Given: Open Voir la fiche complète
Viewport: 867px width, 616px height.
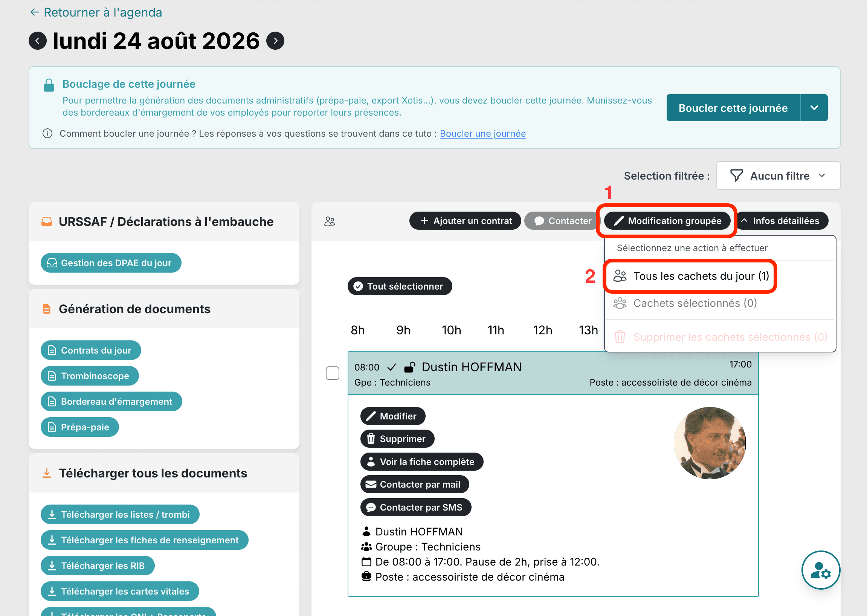Looking at the screenshot, I should click(x=422, y=462).
